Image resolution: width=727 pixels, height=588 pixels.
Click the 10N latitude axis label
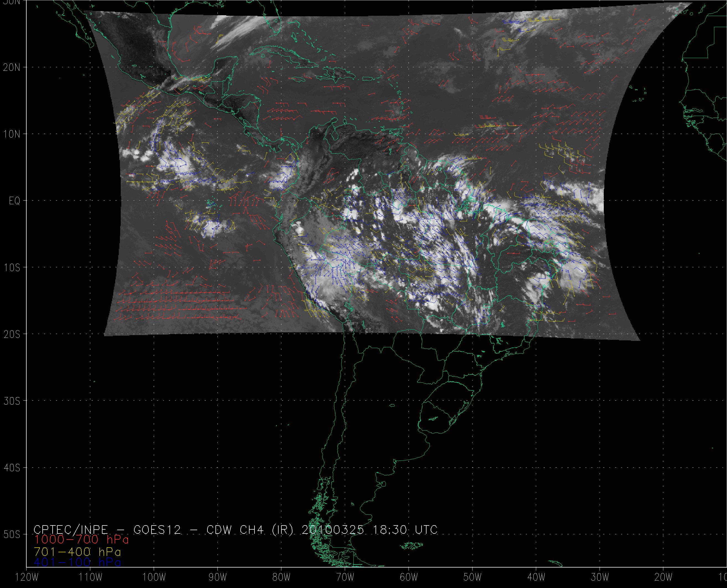(x=12, y=134)
